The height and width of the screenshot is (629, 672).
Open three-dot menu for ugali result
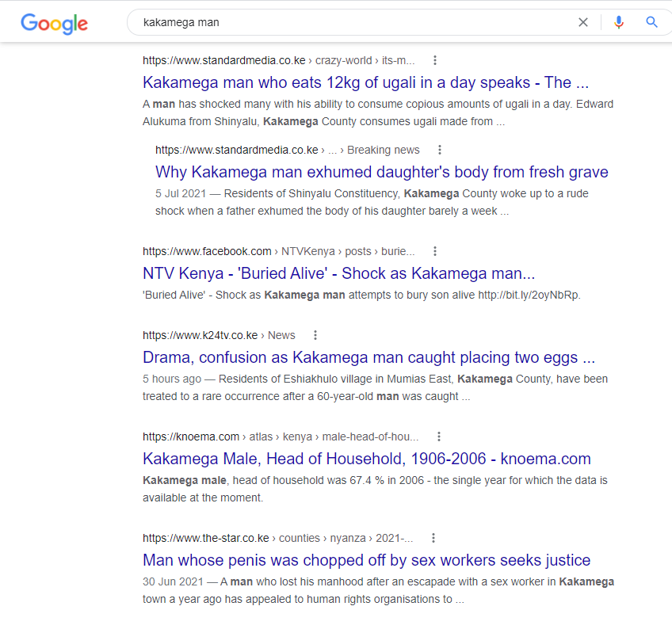(434, 60)
